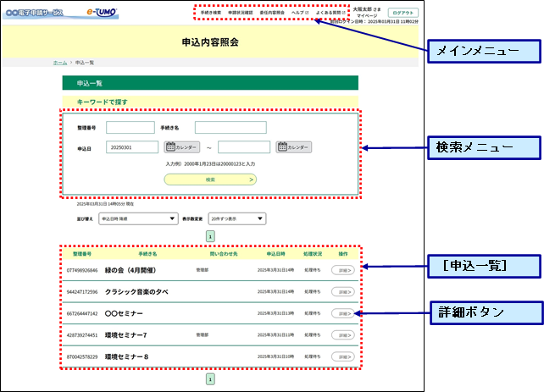544x392 pixels.
Task: Click the マイページ link
Action: click(365, 16)
